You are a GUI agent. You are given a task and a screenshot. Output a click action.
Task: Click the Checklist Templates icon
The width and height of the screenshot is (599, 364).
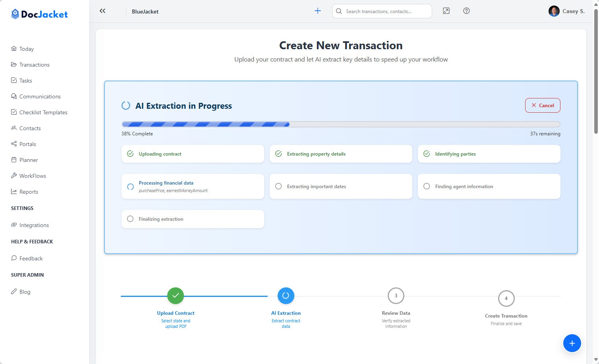[14, 112]
